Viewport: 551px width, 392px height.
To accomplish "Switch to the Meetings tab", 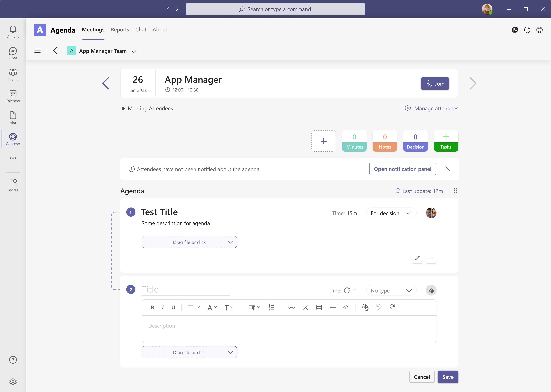I will (x=93, y=30).
